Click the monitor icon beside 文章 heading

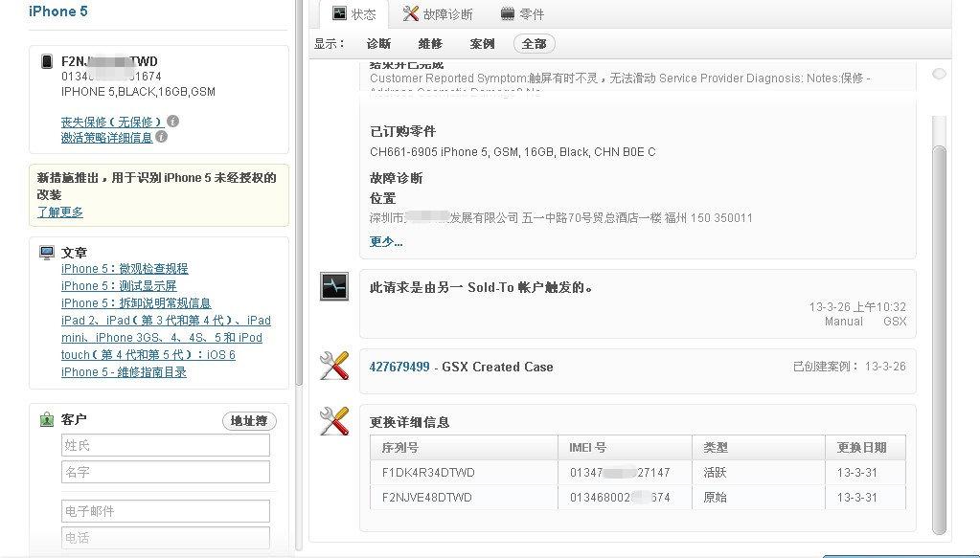tap(47, 252)
